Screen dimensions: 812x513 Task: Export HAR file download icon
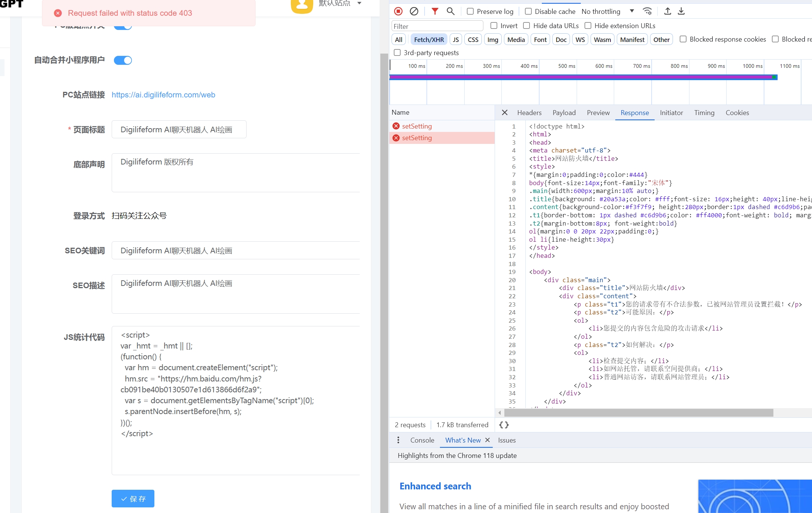(x=681, y=11)
